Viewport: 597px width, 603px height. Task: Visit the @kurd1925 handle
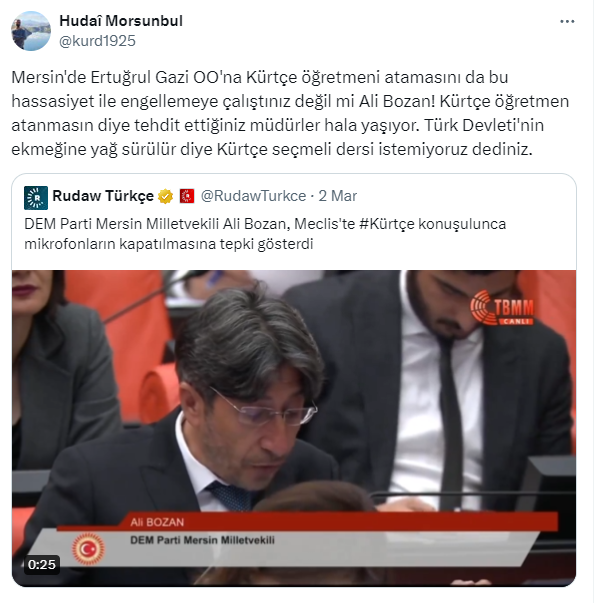[x=97, y=41]
